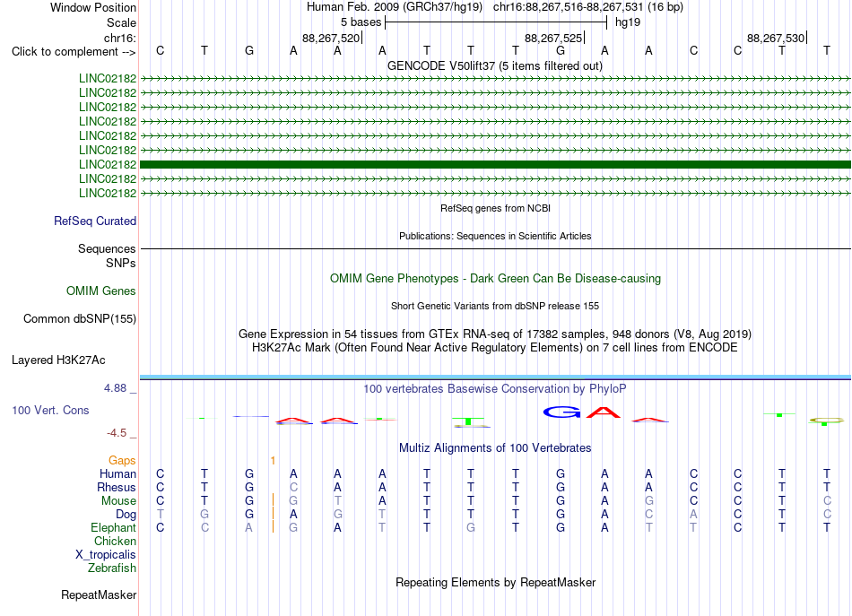This screenshot has width=852, height=616.
Task: Open 'Short Genetic Variants from dbSNP' title
Action: pos(495,306)
